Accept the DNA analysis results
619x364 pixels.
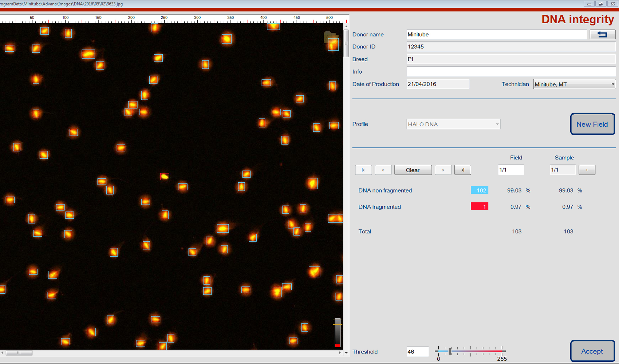point(592,351)
